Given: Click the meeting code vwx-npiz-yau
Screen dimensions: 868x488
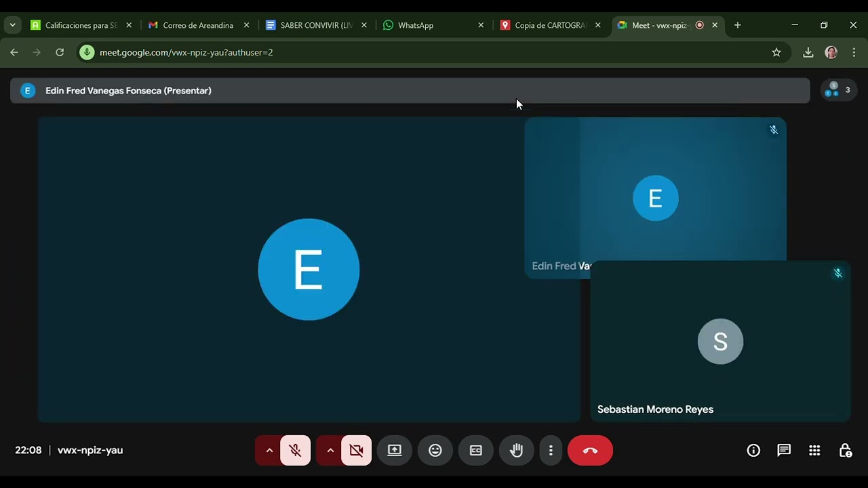Looking at the screenshot, I should coord(90,450).
